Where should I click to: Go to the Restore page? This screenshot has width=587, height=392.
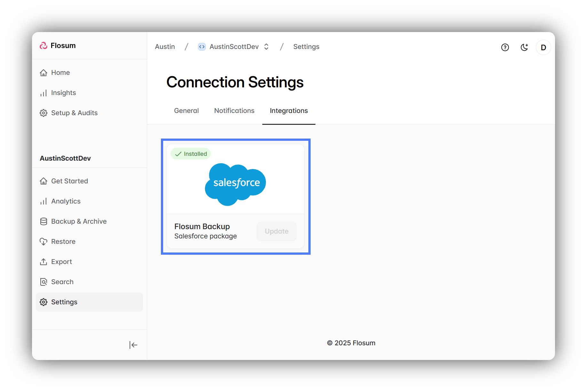pyautogui.click(x=63, y=242)
